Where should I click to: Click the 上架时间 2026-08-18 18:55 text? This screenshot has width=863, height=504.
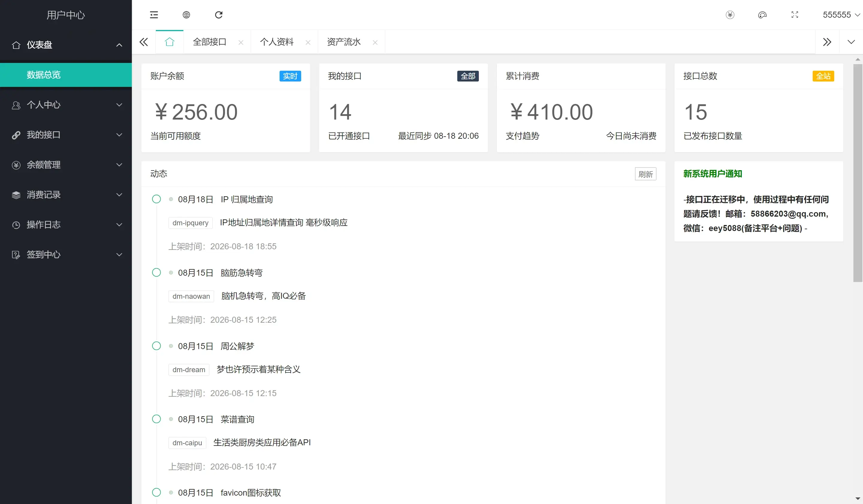(223, 246)
